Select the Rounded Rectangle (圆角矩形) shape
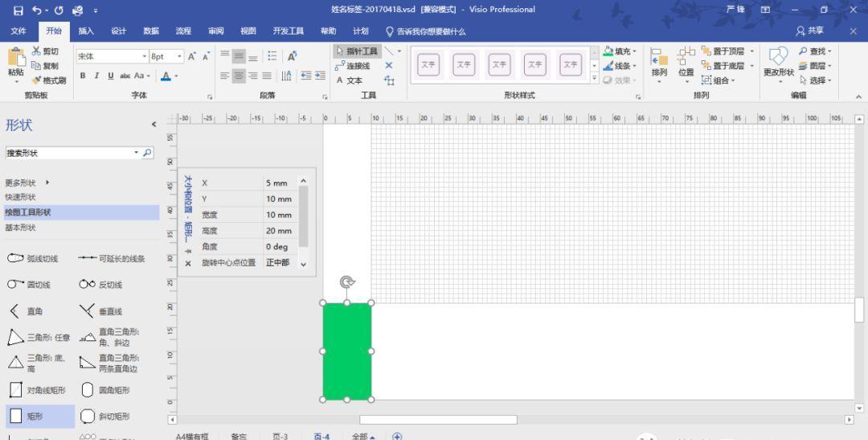The width and height of the screenshot is (868, 440). point(88,390)
